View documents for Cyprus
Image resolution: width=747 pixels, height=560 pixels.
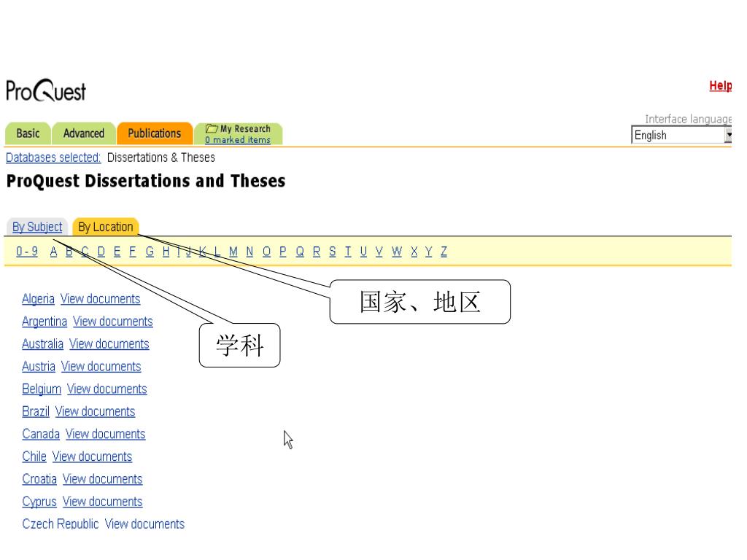point(102,502)
